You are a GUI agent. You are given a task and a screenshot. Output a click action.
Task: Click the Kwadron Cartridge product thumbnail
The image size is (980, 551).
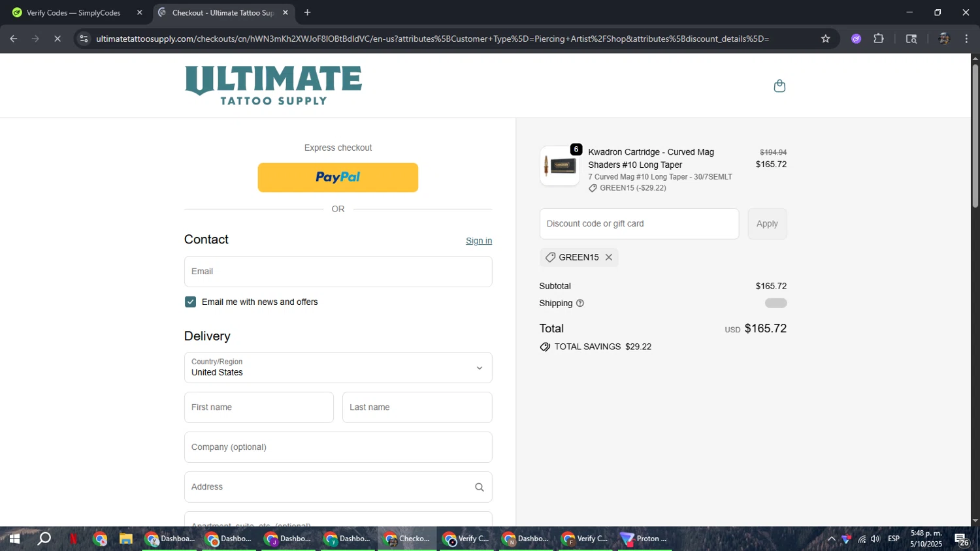tap(559, 166)
